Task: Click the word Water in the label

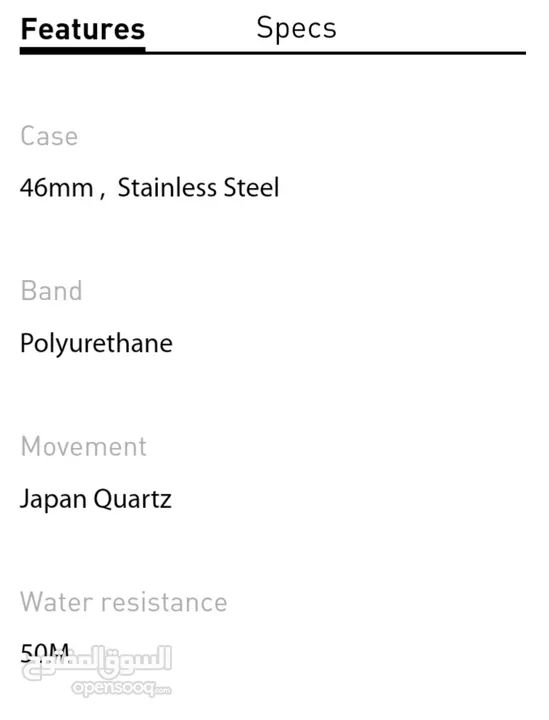Action: [57, 602]
